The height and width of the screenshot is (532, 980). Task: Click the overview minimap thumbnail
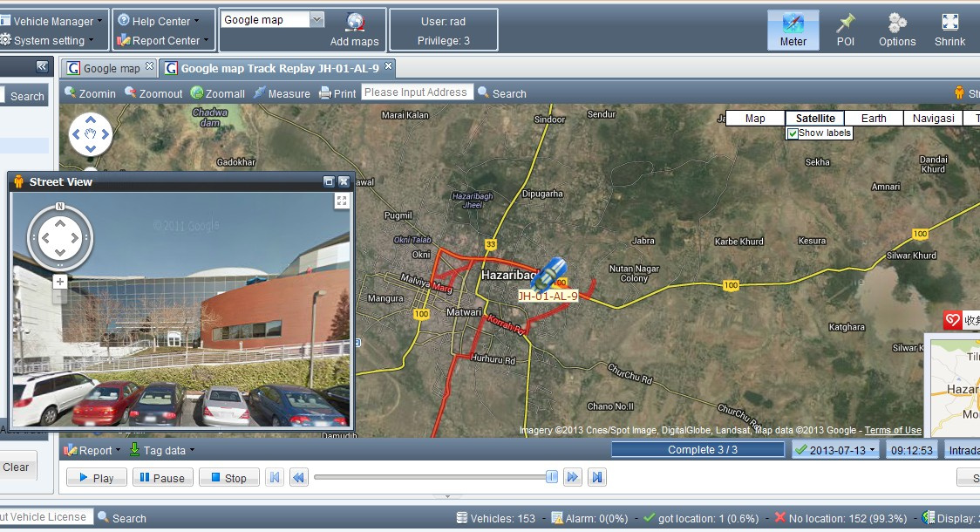[955, 389]
